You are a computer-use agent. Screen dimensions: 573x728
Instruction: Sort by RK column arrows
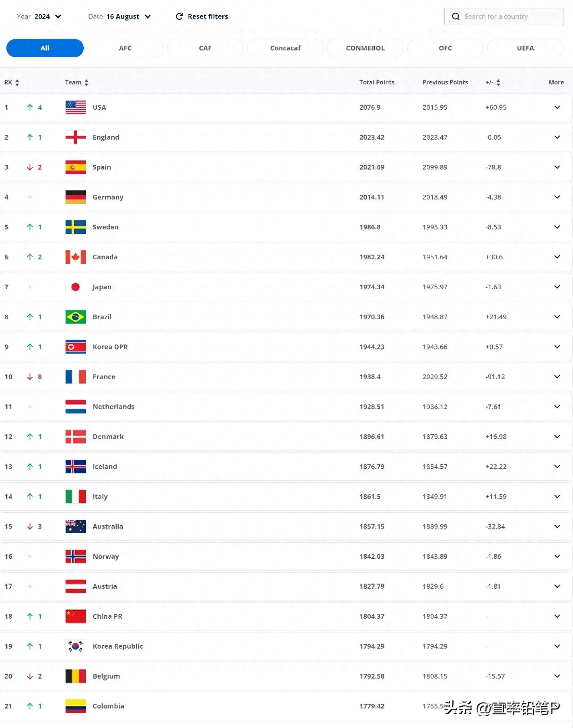pyautogui.click(x=17, y=83)
